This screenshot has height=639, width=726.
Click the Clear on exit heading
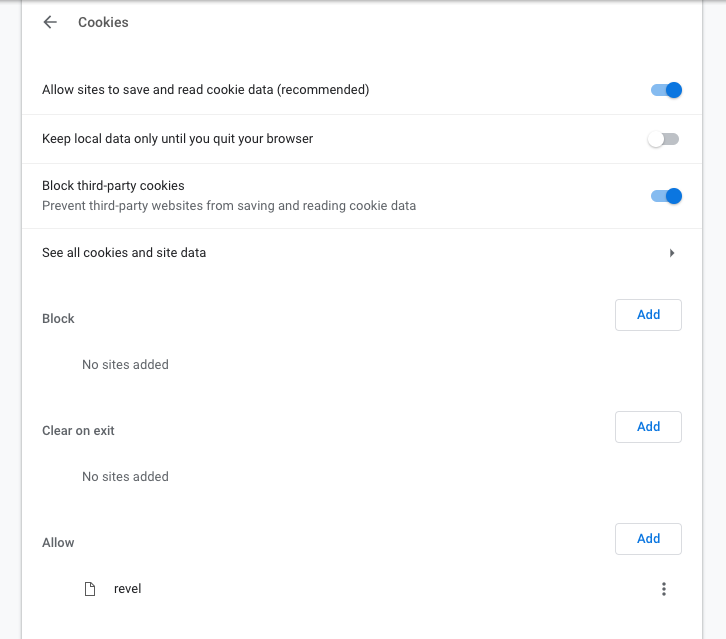(x=78, y=431)
